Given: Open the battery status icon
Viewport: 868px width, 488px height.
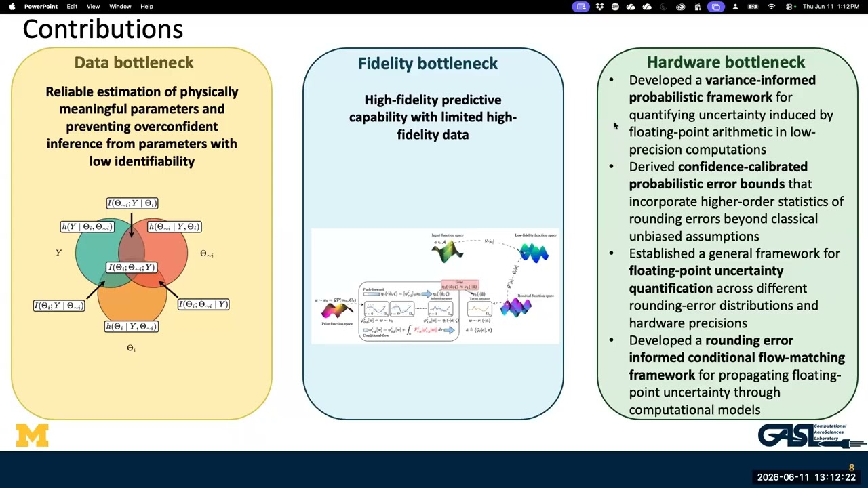Looking at the screenshot, I should (x=753, y=7).
